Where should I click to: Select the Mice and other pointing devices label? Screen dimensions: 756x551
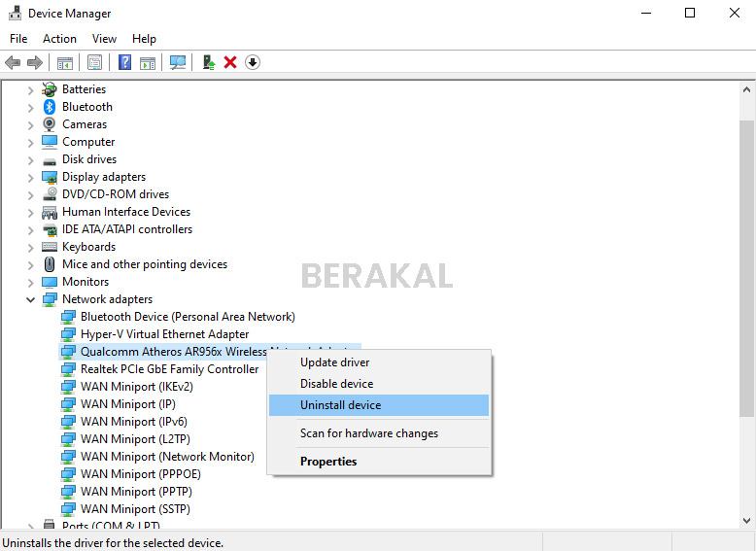click(x=145, y=264)
